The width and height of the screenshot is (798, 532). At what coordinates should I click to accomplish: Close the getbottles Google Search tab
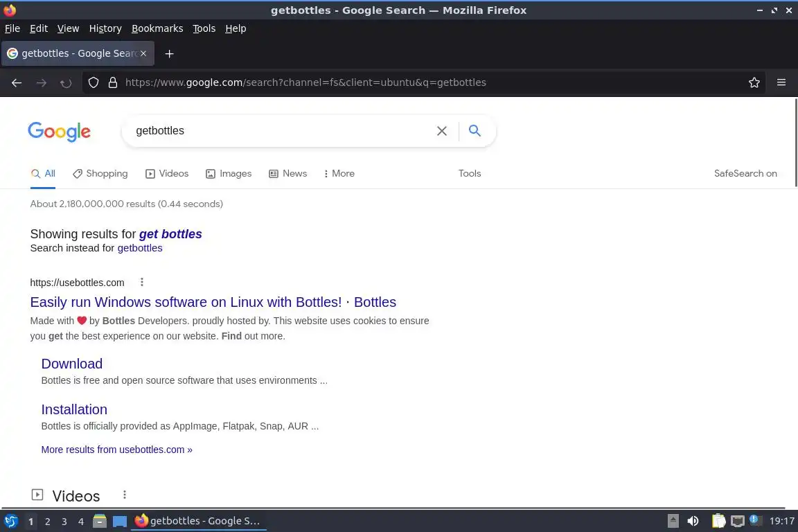click(x=143, y=53)
